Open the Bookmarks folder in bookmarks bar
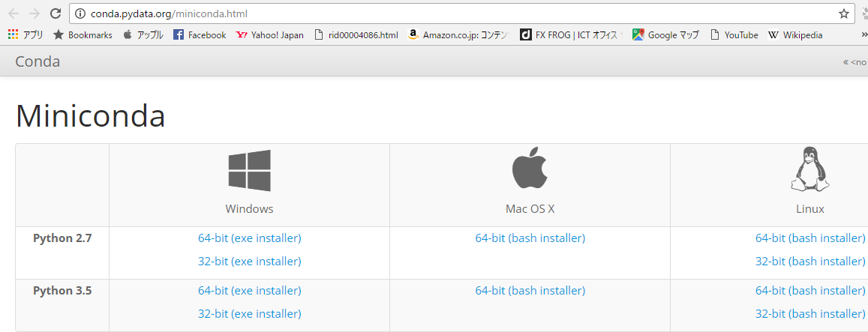Screen dimensions: 868x332 [x=83, y=34]
